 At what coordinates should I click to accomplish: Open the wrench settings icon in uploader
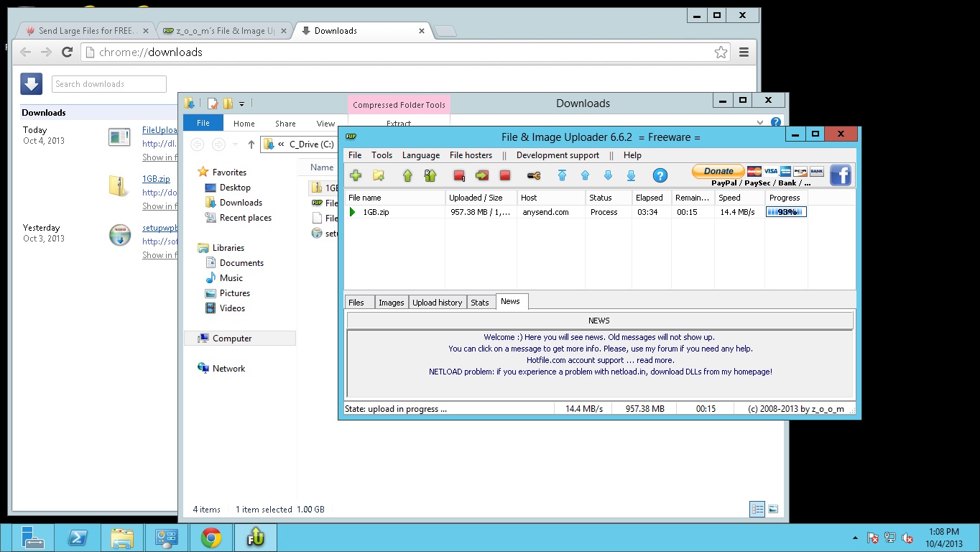pos(534,175)
